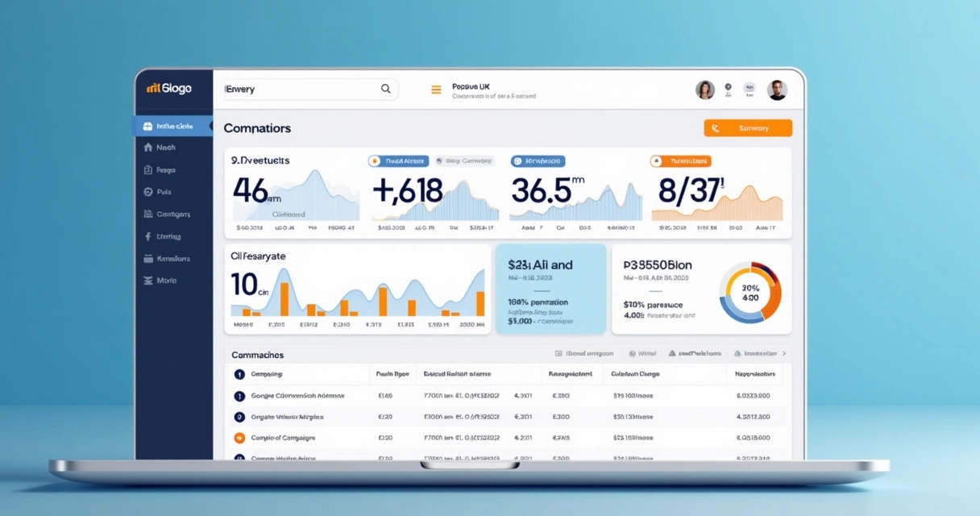The height and width of the screenshot is (516, 980).
Task: Open the card icon sidebar menu item
Action: coord(148,259)
